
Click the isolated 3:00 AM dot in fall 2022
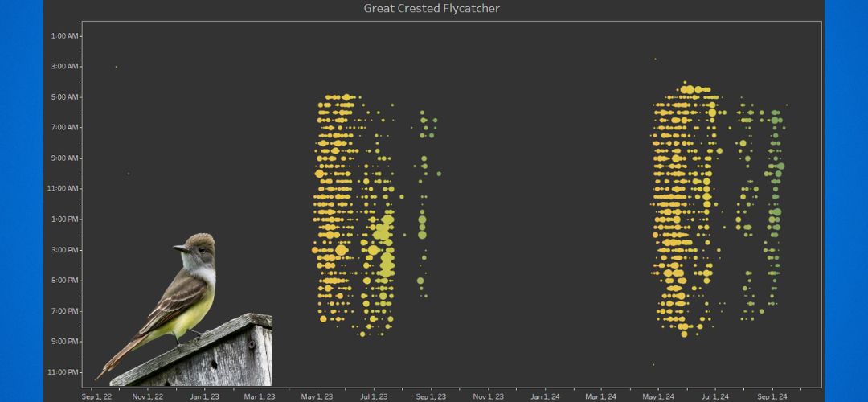tap(116, 67)
